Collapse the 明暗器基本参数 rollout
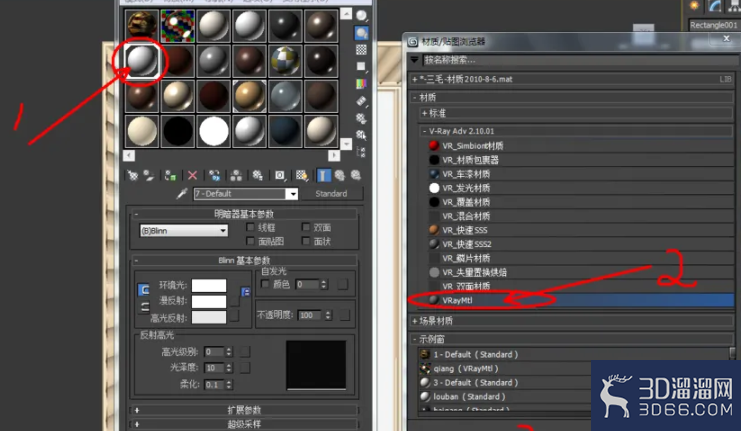The height and width of the screenshot is (431, 741). click(244, 214)
